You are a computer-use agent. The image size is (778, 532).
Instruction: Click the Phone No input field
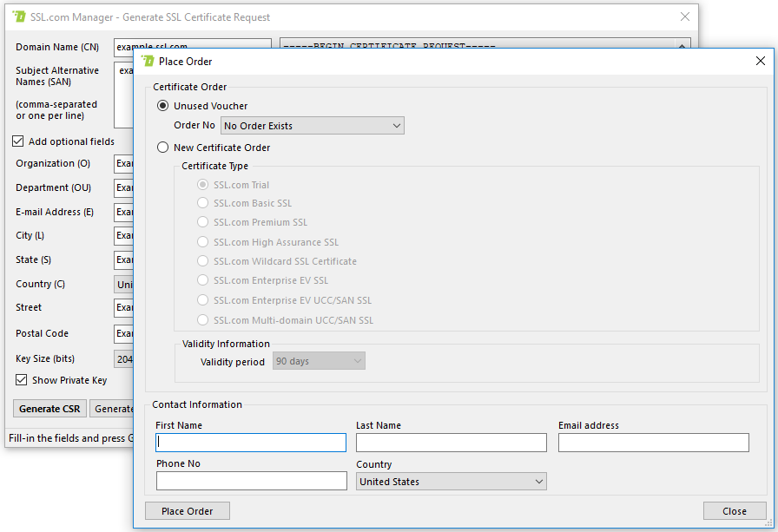(x=251, y=481)
